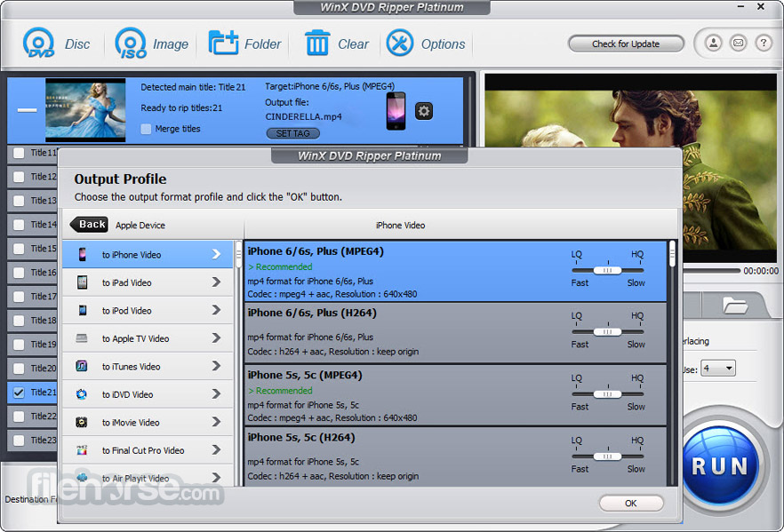Screen dimensions: 784x532
Task: Expand the to iMovie Video arrow
Action: tap(216, 422)
